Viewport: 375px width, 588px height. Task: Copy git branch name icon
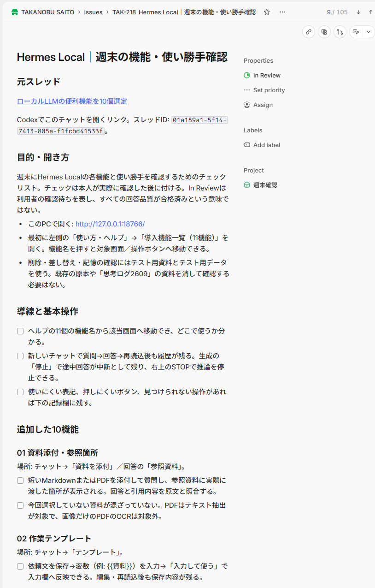click(x=340, y=32)
